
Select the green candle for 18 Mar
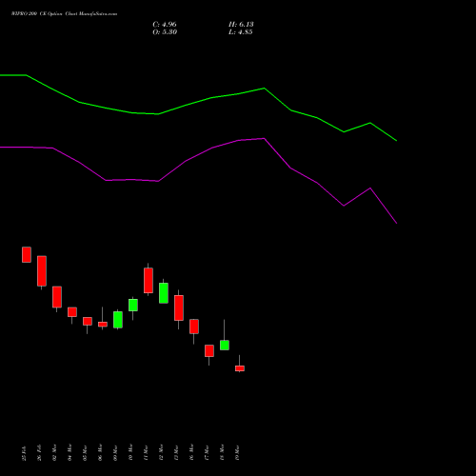coord(225,346)
